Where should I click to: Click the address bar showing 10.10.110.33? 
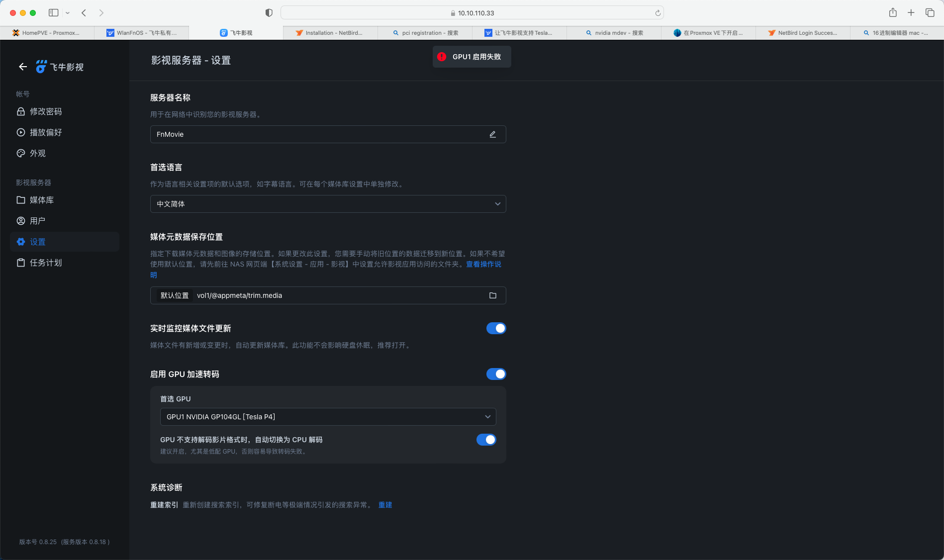coord(472,13)
